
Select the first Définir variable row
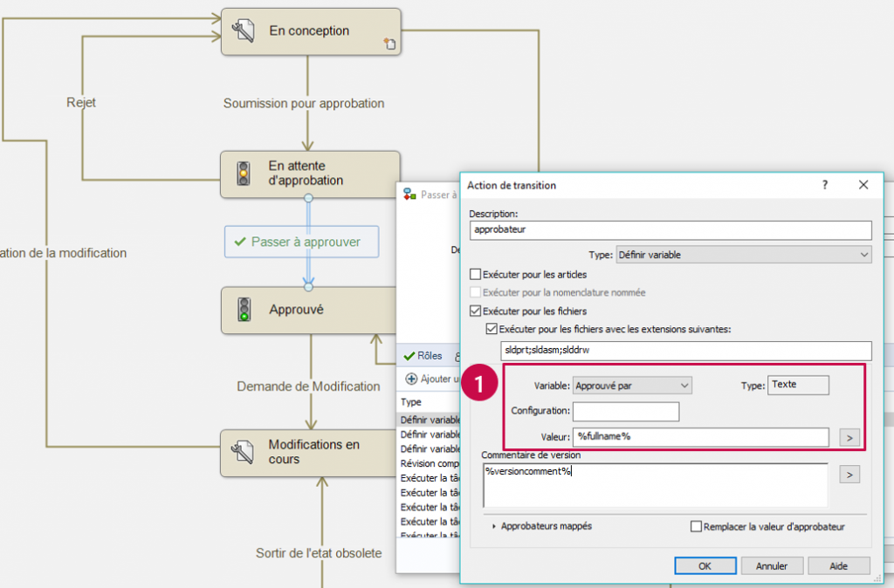[x=430, y=420]
